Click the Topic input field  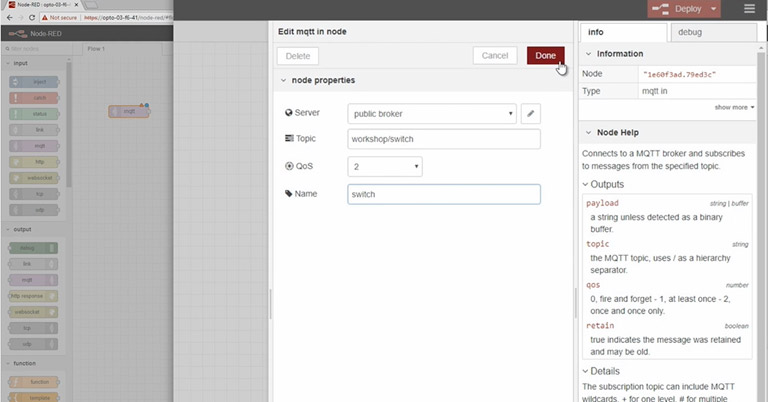(444, 139)
